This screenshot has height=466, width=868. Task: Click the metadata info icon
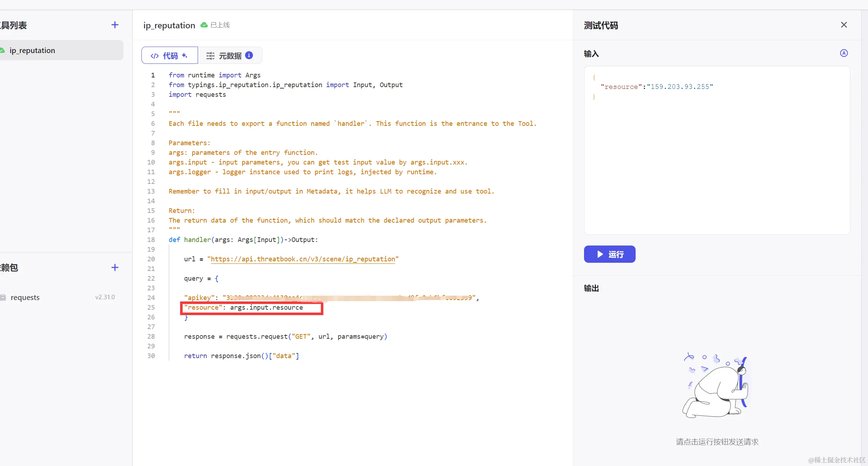click(249, 55)
